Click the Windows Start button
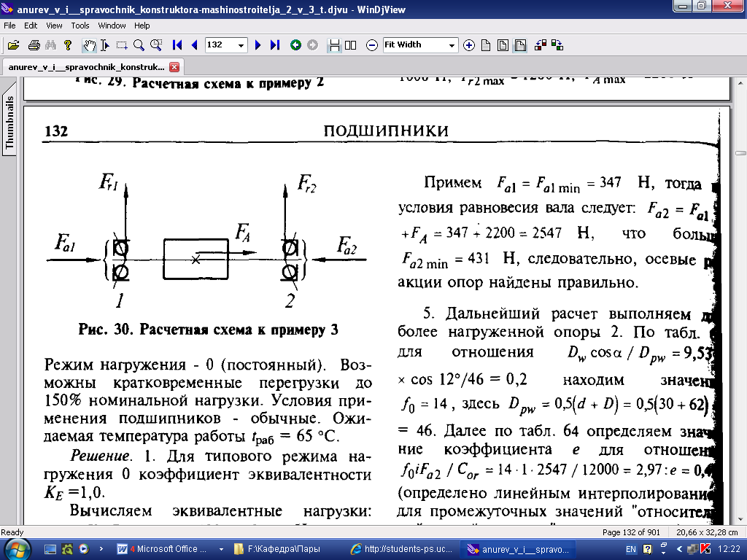The height and width of the screenshot is (560, 747). coord(16,548)
